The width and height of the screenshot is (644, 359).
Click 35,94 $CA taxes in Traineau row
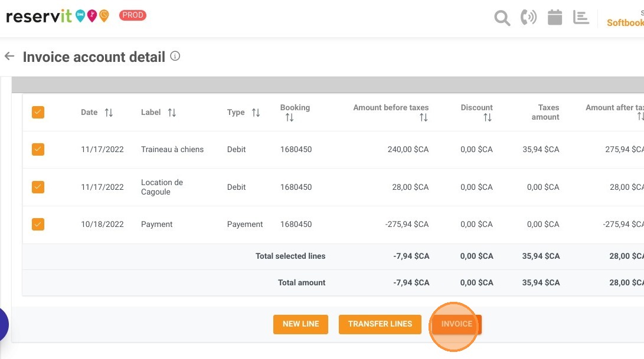(541, 149)
